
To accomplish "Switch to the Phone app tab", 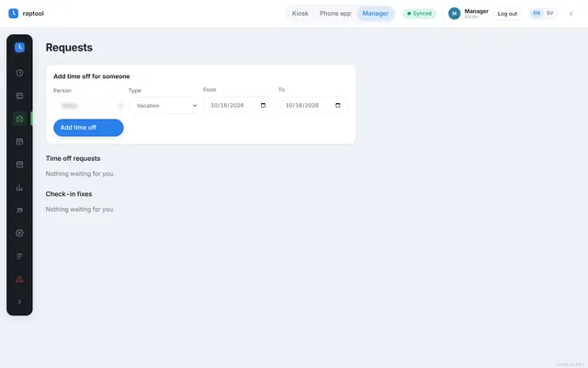I will pos(335,14).
